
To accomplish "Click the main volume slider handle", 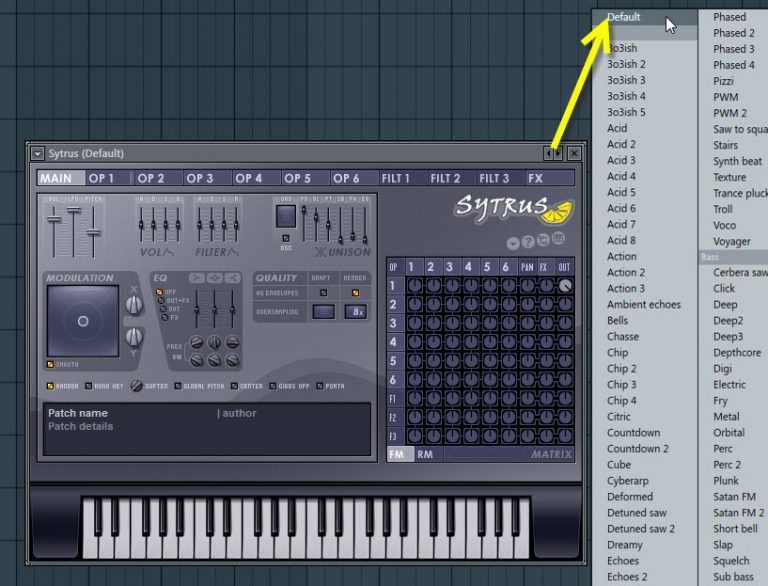I will click(x=54, y=220).
